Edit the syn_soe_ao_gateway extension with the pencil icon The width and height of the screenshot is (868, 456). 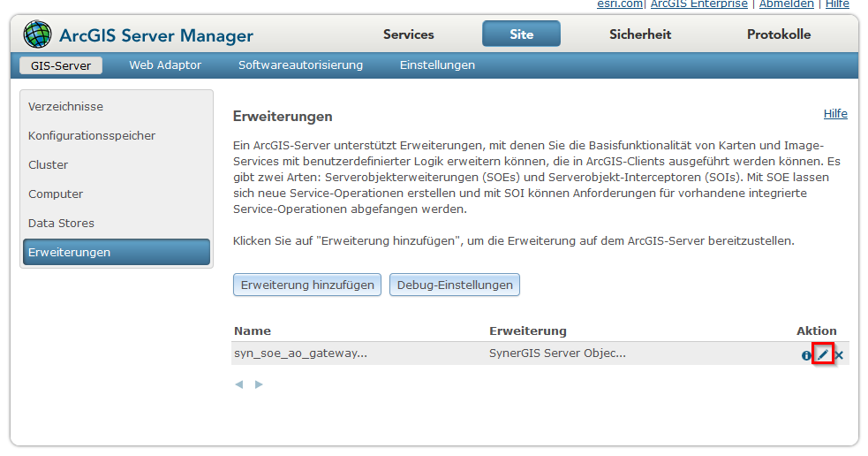point(823,354)
